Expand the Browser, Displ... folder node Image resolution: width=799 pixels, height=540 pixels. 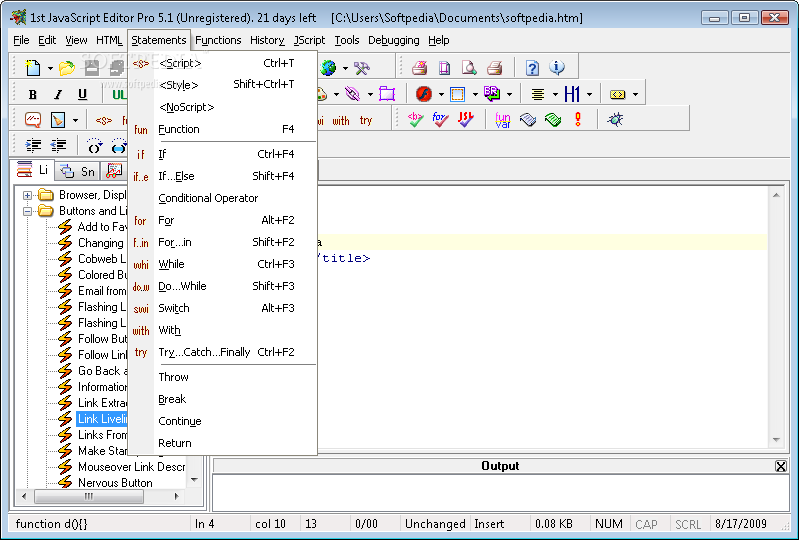pos(28,195)
